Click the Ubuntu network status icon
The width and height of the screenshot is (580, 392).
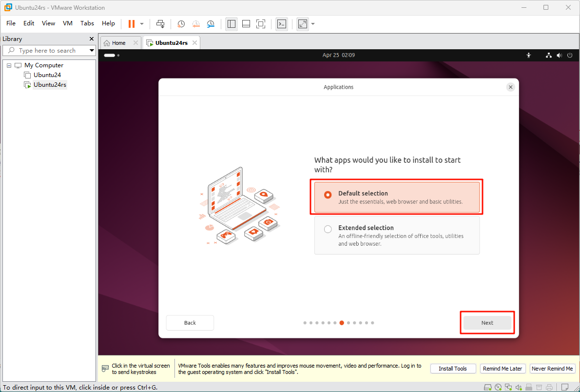pyautogui.click(x=549, y=55)
